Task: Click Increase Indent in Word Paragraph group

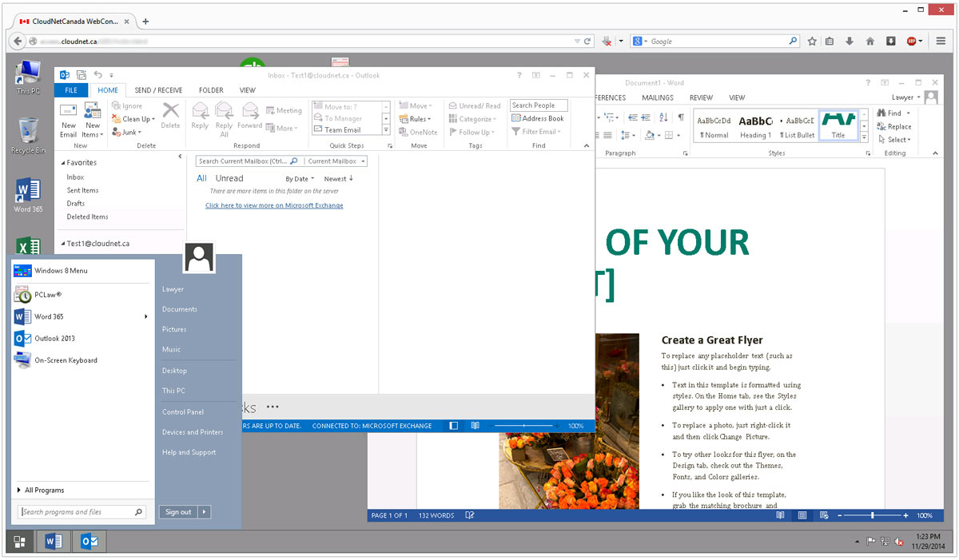Action: (646, 117)
